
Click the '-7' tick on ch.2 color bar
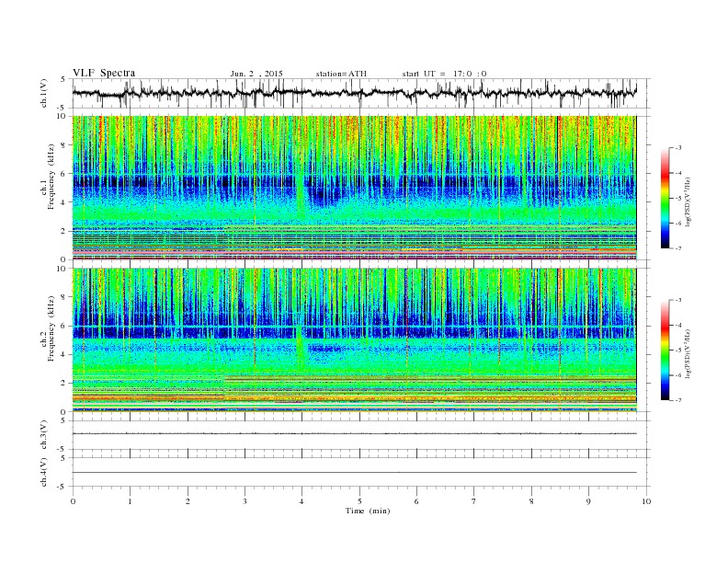point(678,400)
